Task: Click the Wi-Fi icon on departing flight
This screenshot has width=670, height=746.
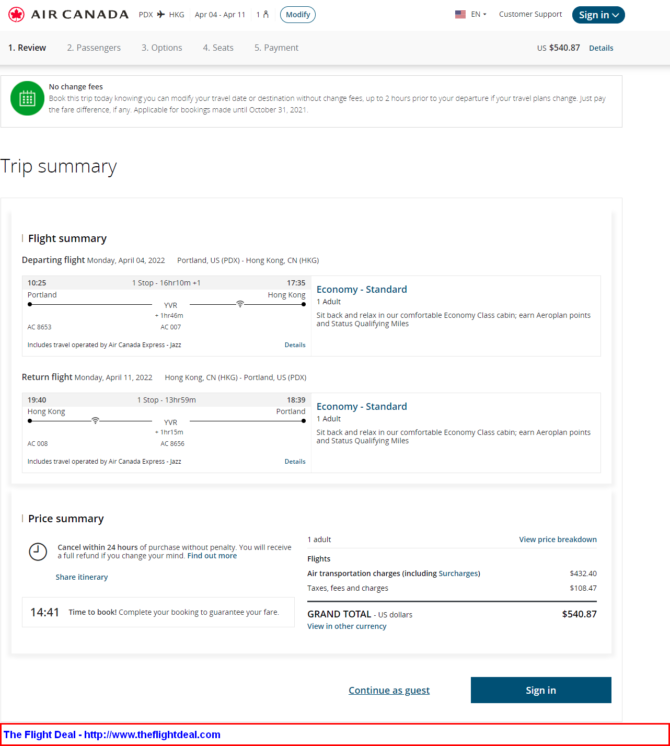Action: coord(240,304)
